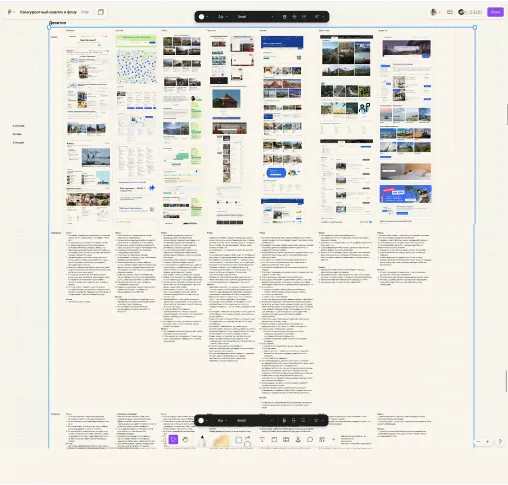Click the Free plan badge
The image size is (508, 485).
click(85, 12)
